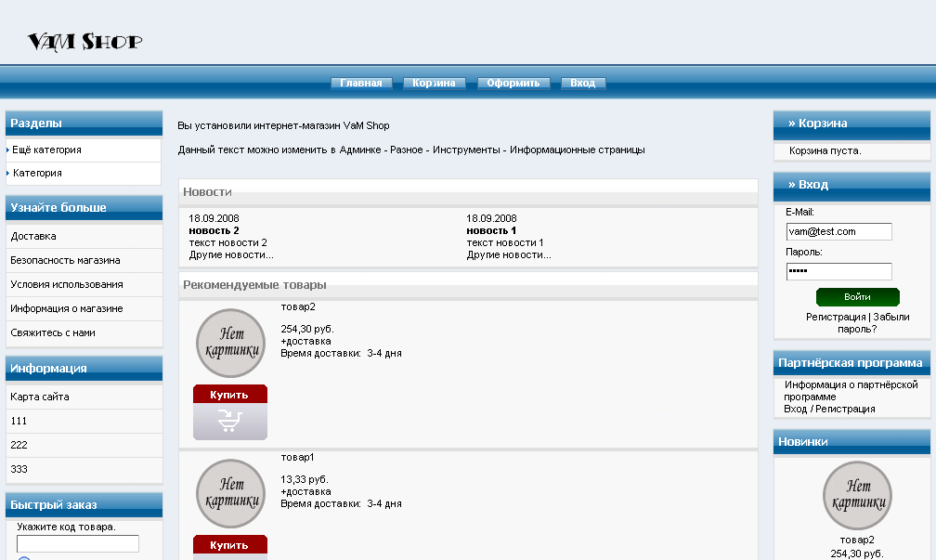Viewport: 936px width, 560px height.
Task: Open the » Корзина box header
Action: pyautogui.click(x=817, y=123)
